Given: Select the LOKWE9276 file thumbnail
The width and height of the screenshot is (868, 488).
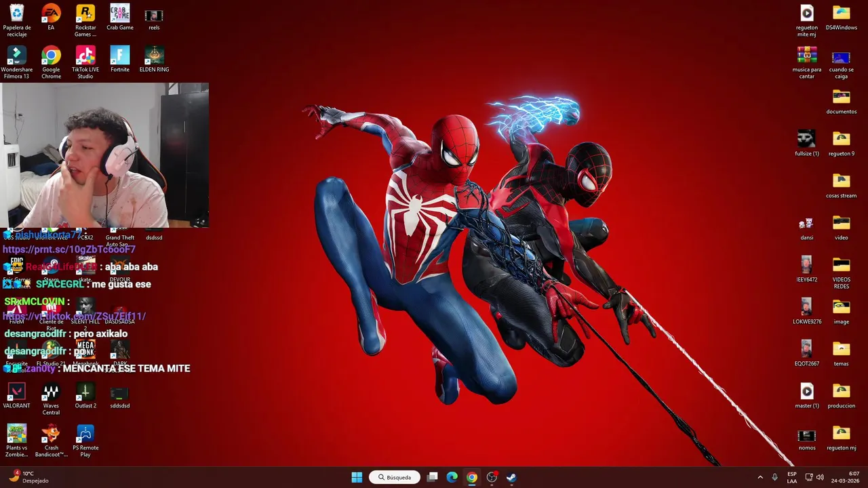Looking at the screenshot, I should 806,312.
